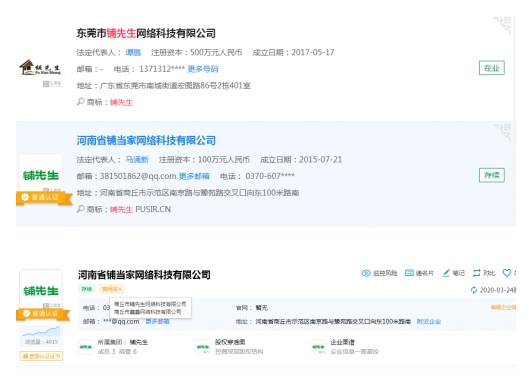529x376 pixels.
Task: Click the 查看认证证书 button
Action: (x=41, y=356)
